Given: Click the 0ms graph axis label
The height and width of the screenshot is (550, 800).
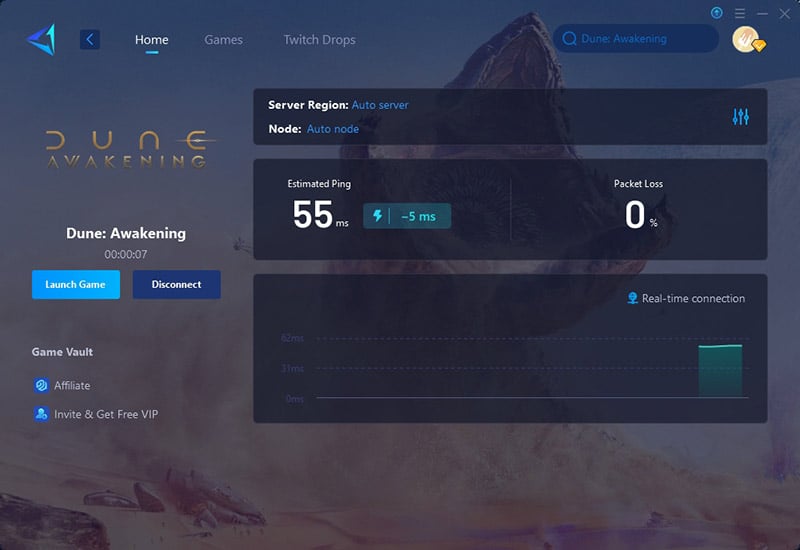Looking at the screenshot, I should click(x=294, y=398).
